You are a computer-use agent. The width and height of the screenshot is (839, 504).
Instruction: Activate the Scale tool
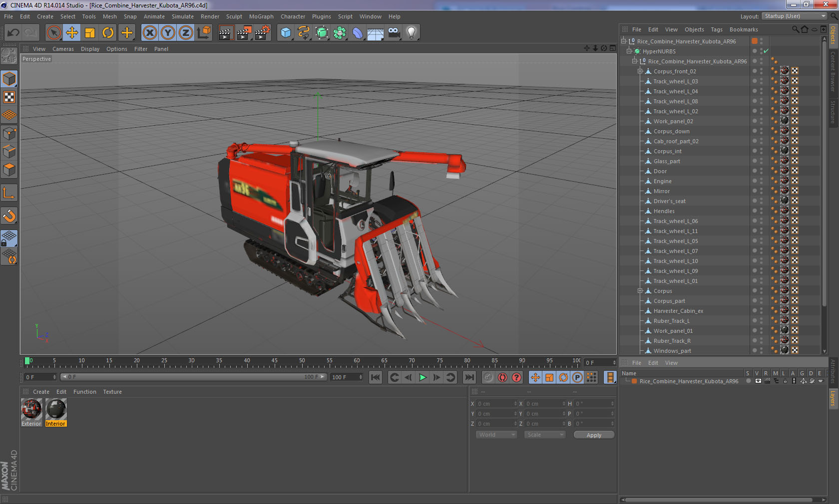[90, 33]
